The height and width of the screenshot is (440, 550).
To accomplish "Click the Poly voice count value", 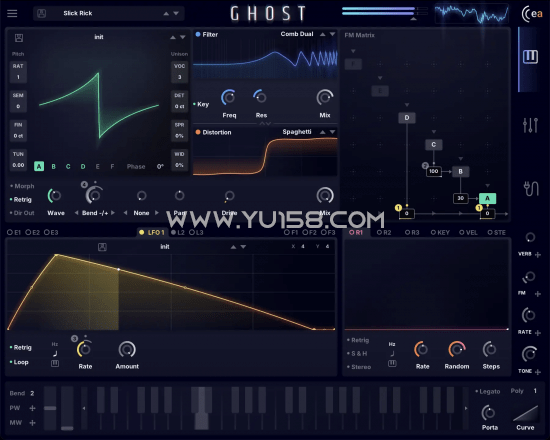I will [535, 391].
